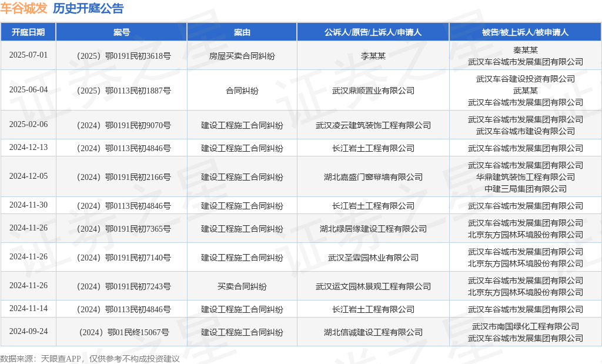Select plaintiff 李某某
The width and height of the screenshot is (602, 364).
pyautogui.click(x=373, y=56)
